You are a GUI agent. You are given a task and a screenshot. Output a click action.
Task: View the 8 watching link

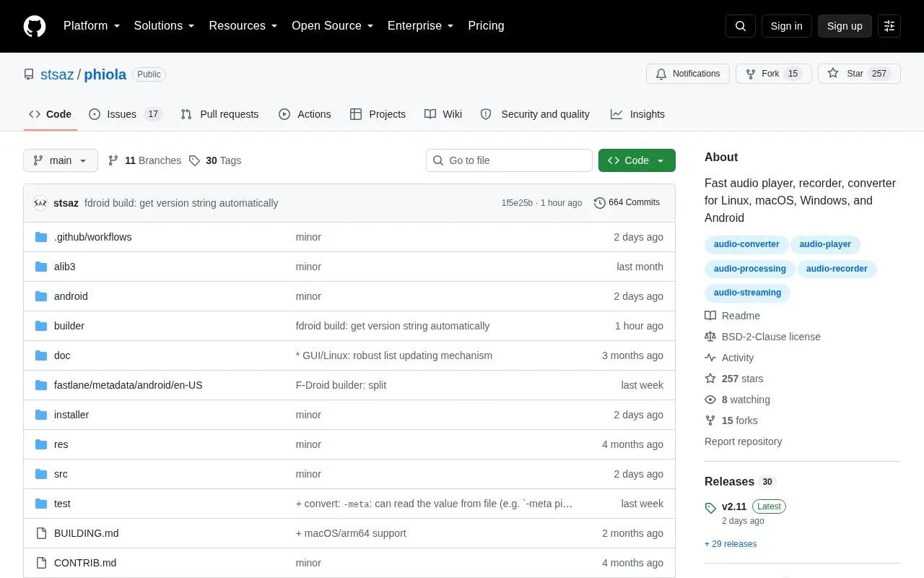(x=738, y=400)
